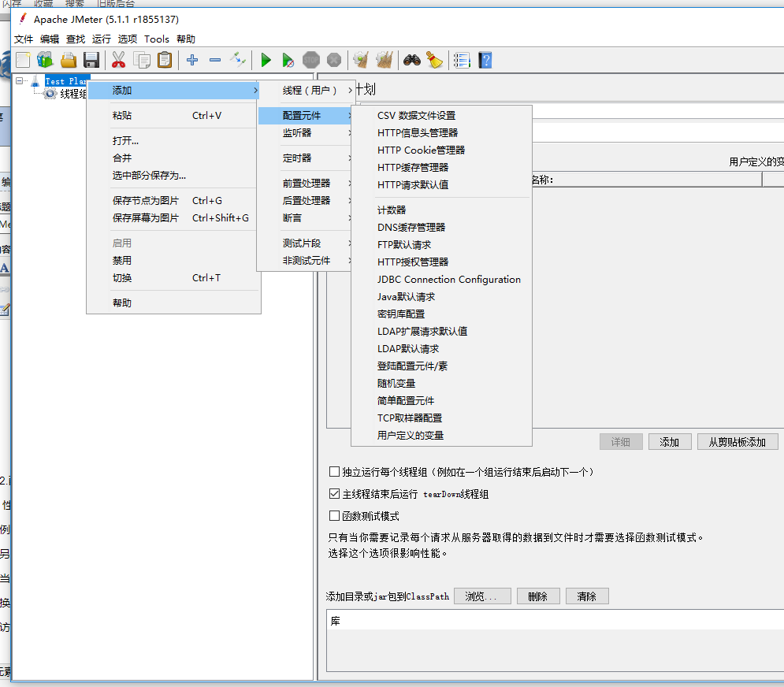Select HTTP信息头管理器 menu entry
This screenshot has height=687, width=784.
(441, 133)
